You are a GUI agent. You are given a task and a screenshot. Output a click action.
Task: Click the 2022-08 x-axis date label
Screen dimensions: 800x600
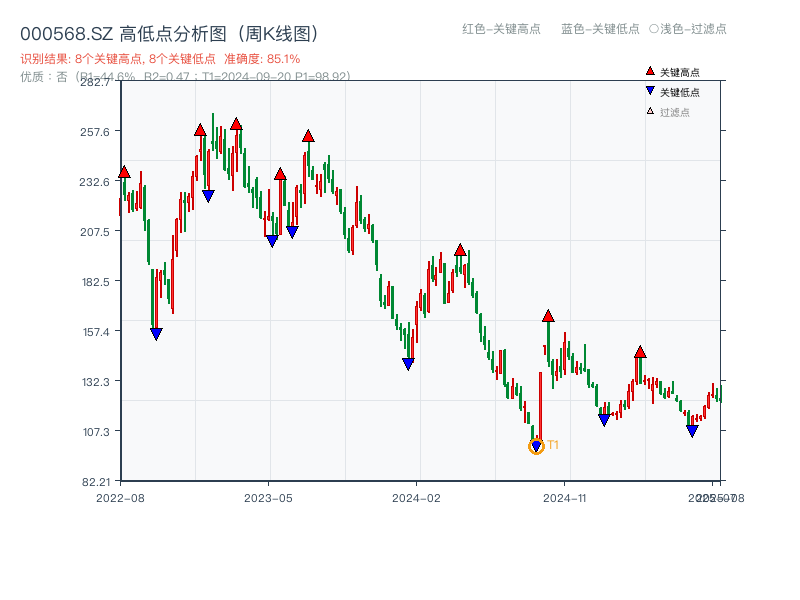[120, 498]
